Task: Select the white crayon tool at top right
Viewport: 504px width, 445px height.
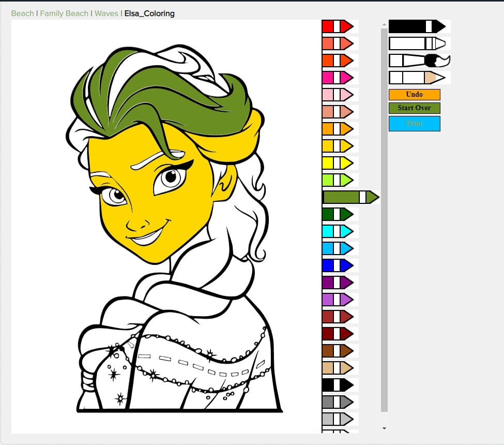Action: click(x=417, y=43)
